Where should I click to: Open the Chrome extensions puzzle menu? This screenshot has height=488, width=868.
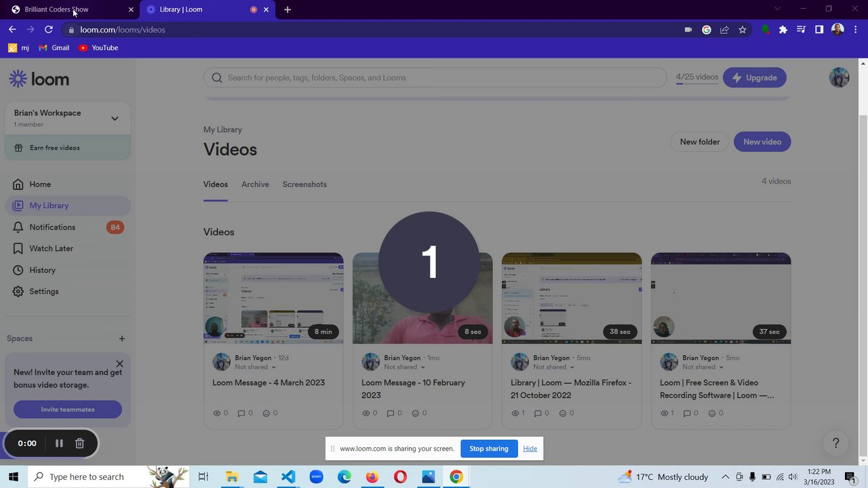tap(783, 30)
